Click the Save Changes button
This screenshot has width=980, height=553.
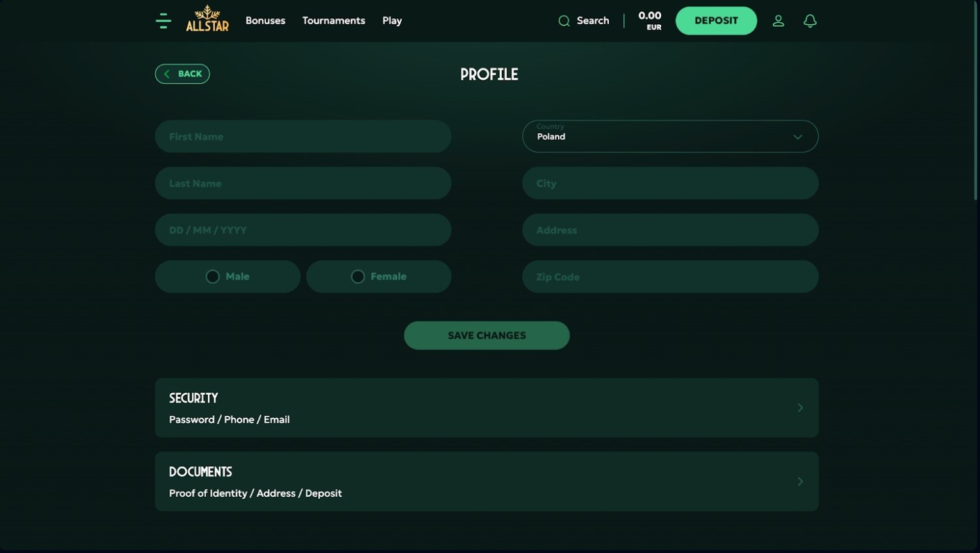[487, 335]
